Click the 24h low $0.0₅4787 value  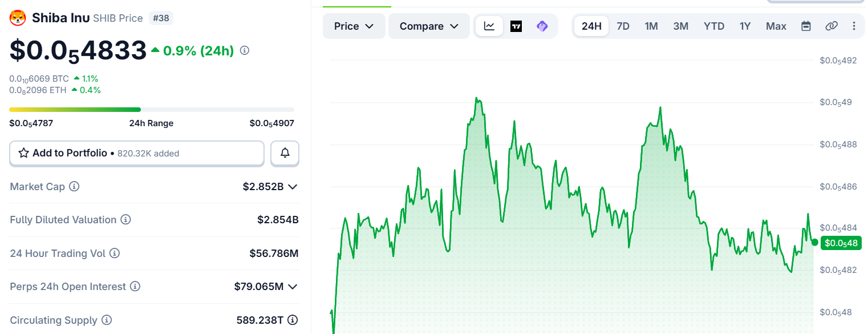31,123
